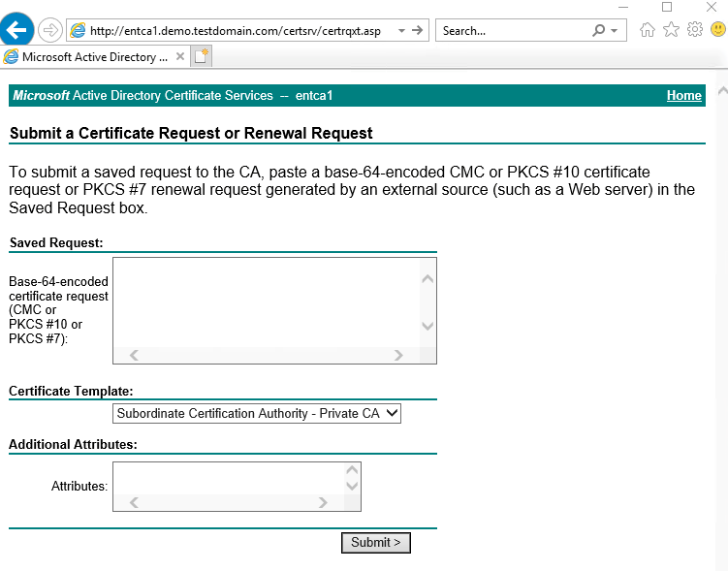Image resolution: width=728 pixels, height=571 pixels.
Task: Click the browser Forward arrow button
Action: 49,31
